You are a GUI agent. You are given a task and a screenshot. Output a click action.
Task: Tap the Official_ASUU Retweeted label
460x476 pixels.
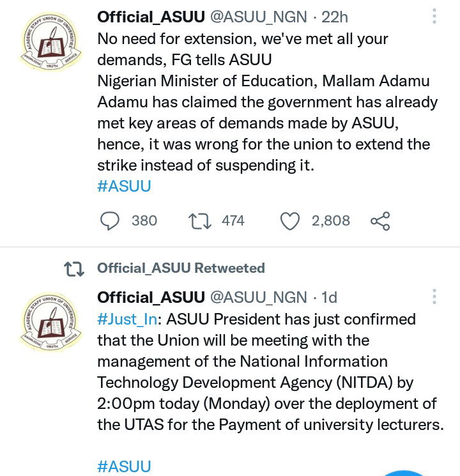click(181, 268)
